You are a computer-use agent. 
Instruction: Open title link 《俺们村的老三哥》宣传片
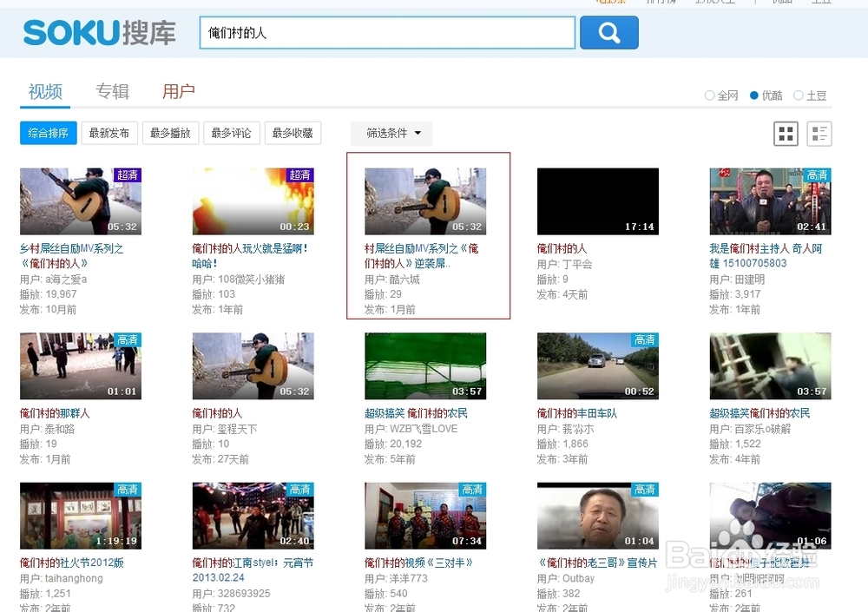597,563
